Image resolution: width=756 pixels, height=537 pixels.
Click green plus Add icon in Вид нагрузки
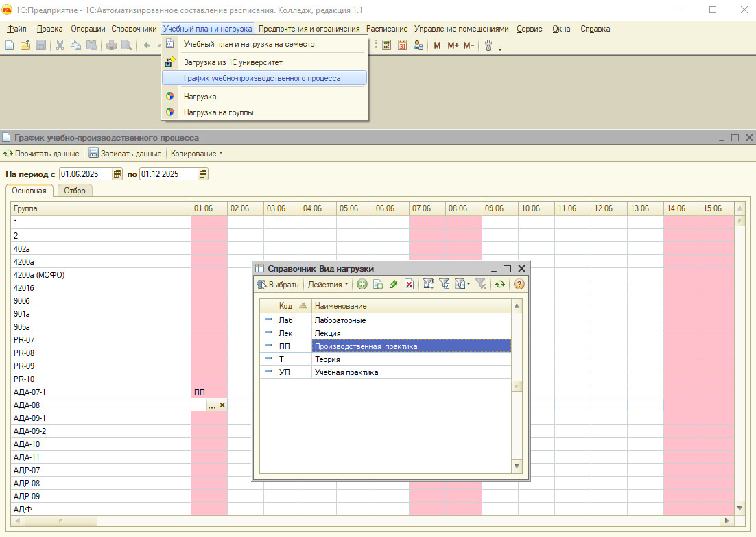[362, 285]
